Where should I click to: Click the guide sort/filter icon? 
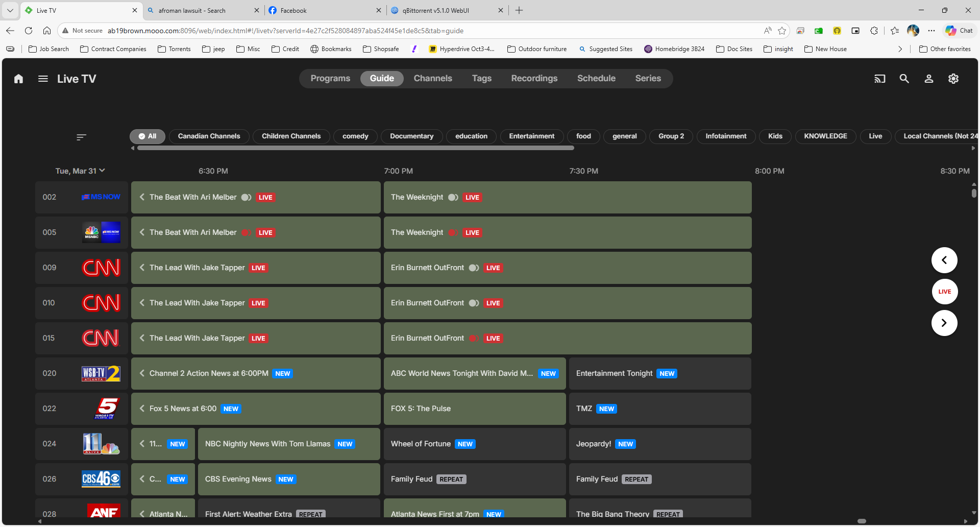81,137
